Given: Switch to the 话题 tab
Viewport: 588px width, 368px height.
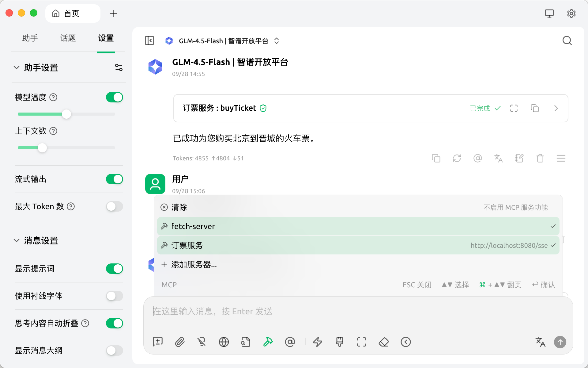Looking at the screenshot, I should 68,38.
